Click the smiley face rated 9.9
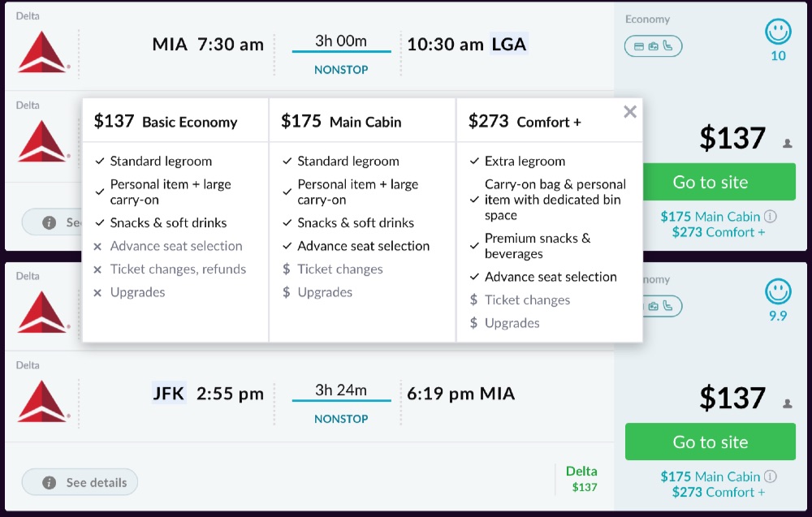Viewport: 812px width, 517px height. point(778,292)
